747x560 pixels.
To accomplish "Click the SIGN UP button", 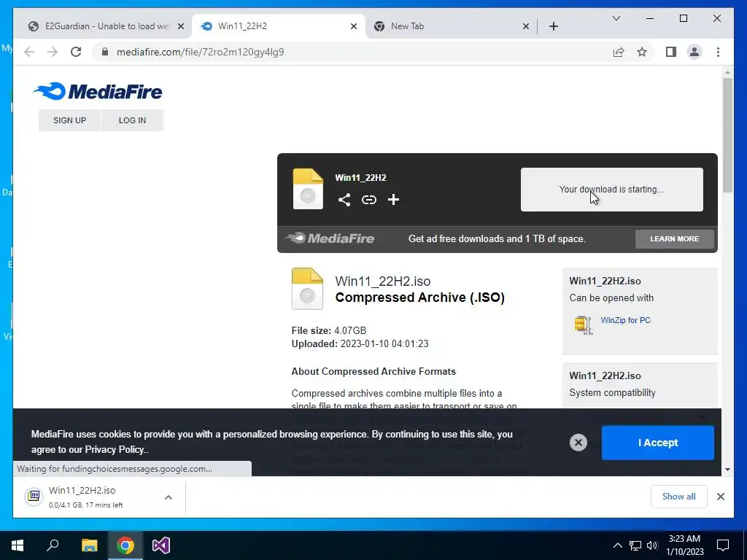I will coord(69,120).
